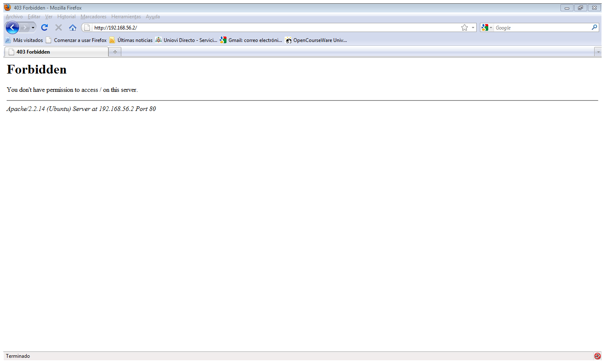Viewport: 605px width, 364px height.
Task: Click the search magnifier icon
Action: coord(595,27)
